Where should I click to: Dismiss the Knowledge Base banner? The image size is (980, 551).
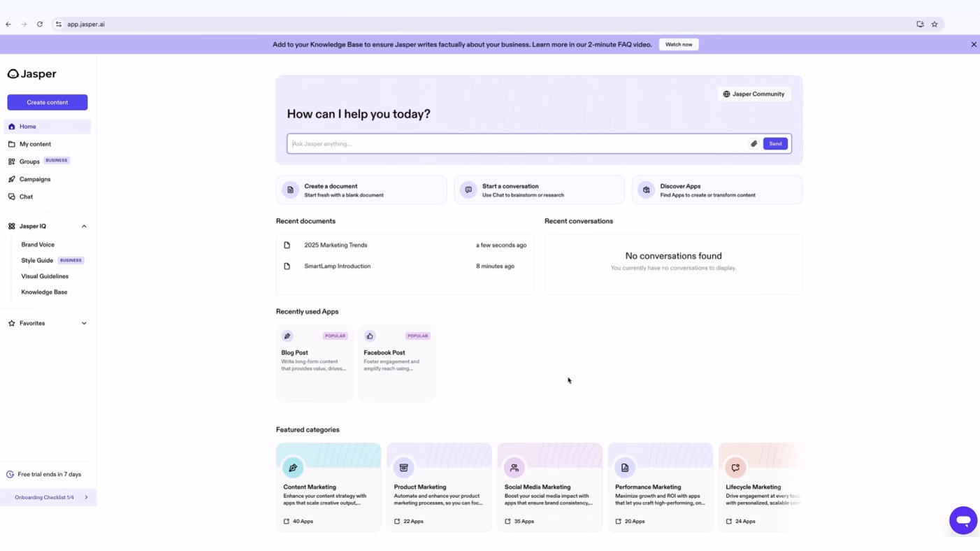(x=973, y=45)
